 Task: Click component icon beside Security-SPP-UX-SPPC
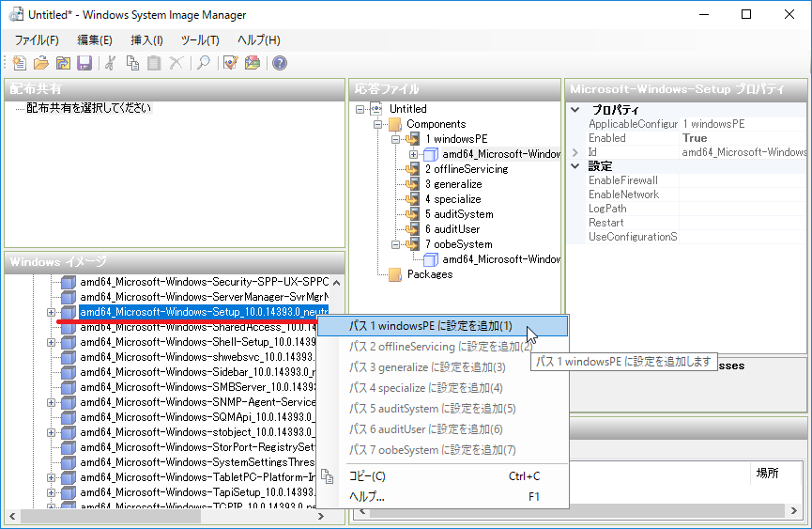pos(69,283)
